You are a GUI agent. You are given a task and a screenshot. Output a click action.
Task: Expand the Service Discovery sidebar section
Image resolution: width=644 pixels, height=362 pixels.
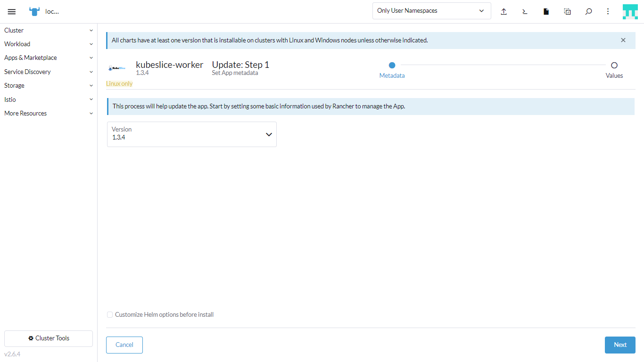(49, 72)
